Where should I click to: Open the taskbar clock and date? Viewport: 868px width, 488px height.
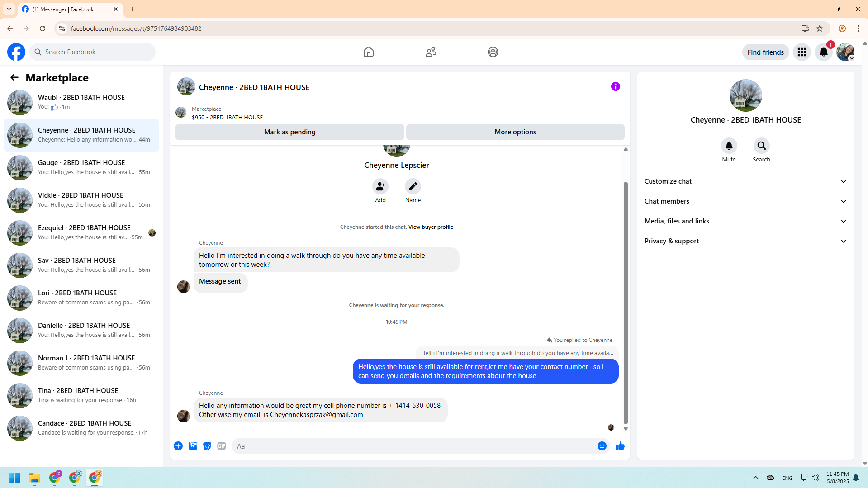(x=837, y=478)
